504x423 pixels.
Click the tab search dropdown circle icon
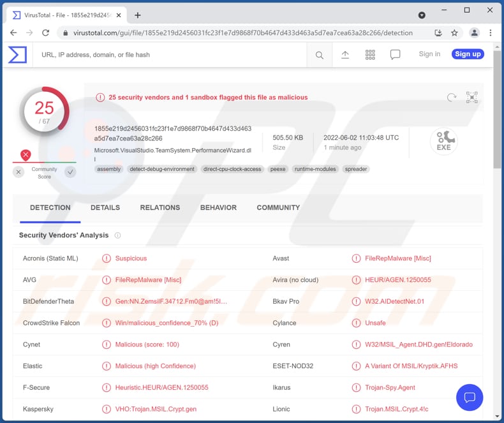coord(422,15)
